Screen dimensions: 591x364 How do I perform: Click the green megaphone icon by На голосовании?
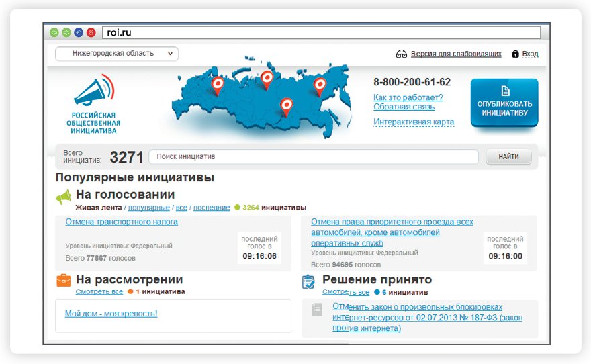pos(63,197)
